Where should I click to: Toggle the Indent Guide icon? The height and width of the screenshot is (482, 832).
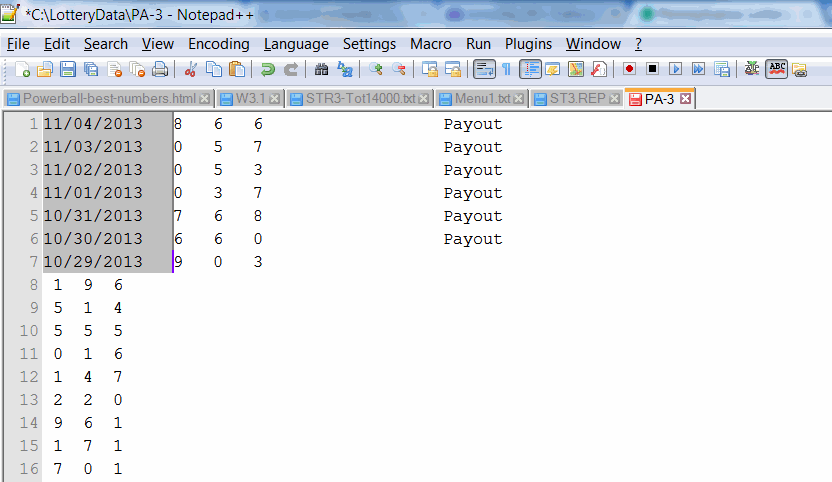[530, 70]
